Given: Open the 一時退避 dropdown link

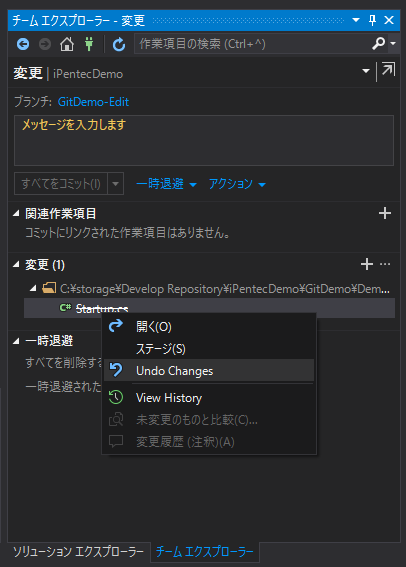Looking at the screenshot, I should tap(166, 184).
